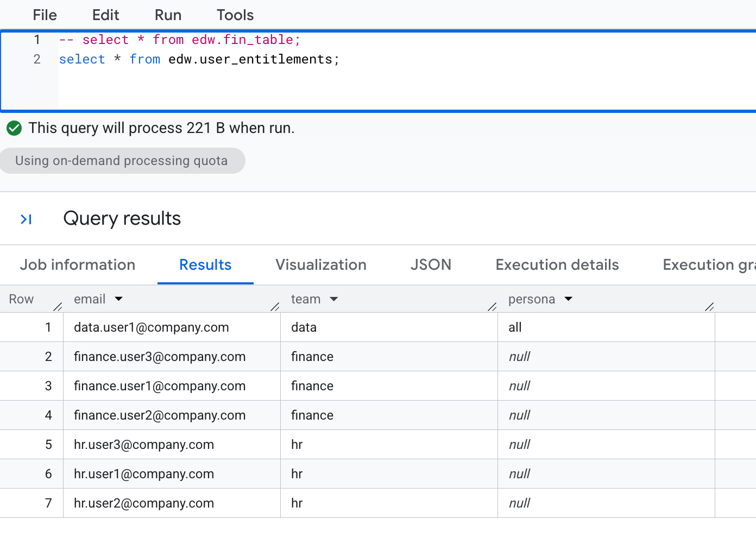Click the finance team cell in row 3
Screen dimensions: 756x545
[x=389, y=386]
